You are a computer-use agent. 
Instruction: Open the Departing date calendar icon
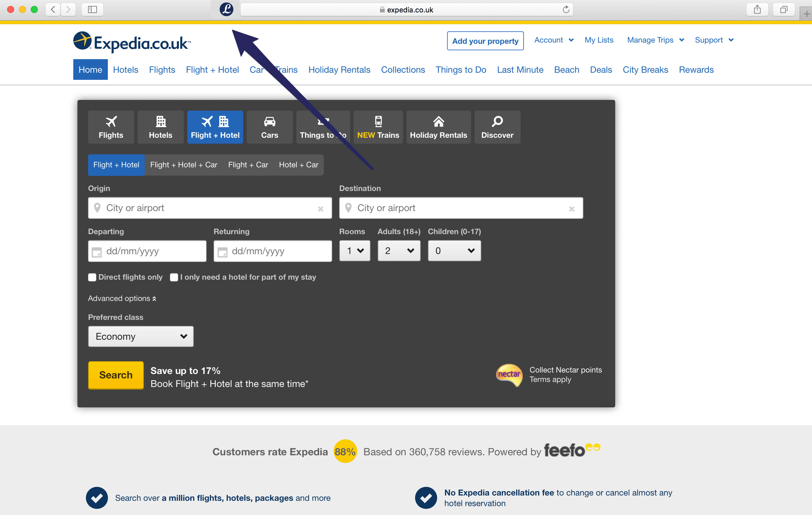tap(97, 252)
